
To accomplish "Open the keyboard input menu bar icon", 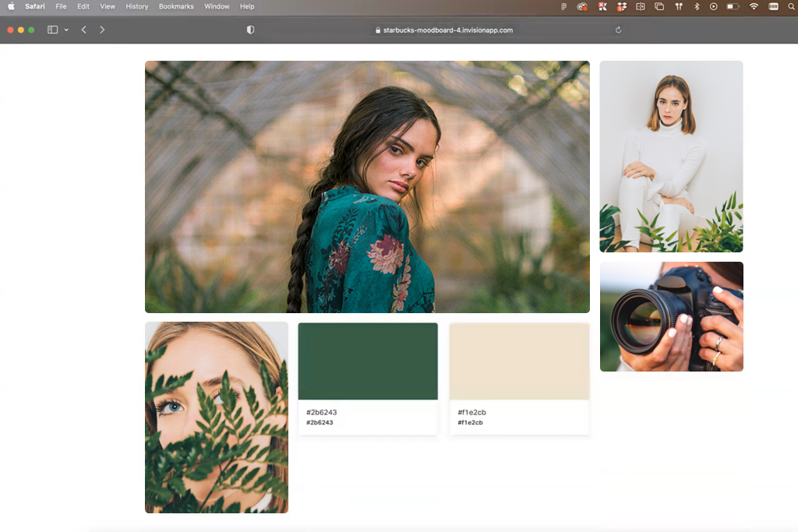I will 774,6.
